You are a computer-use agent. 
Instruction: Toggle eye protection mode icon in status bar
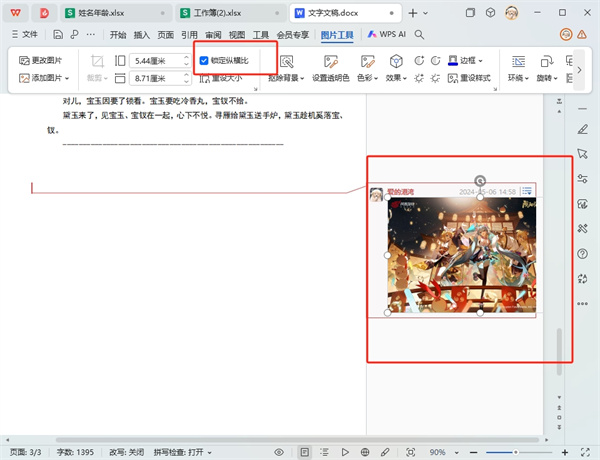(x=279, y=452)
